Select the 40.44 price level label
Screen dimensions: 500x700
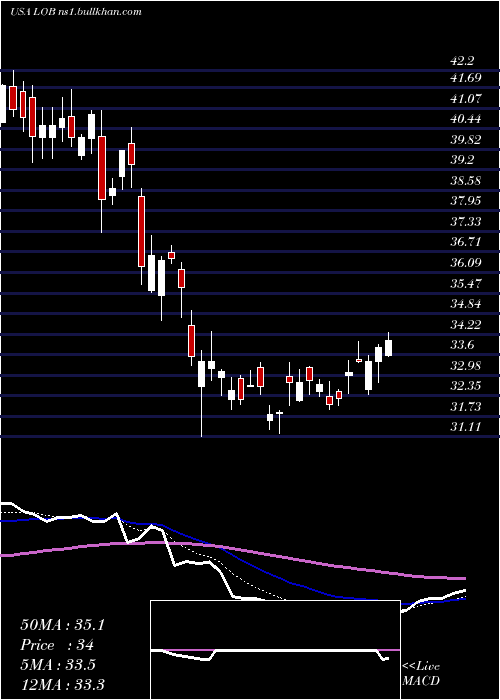coord(466,119)
